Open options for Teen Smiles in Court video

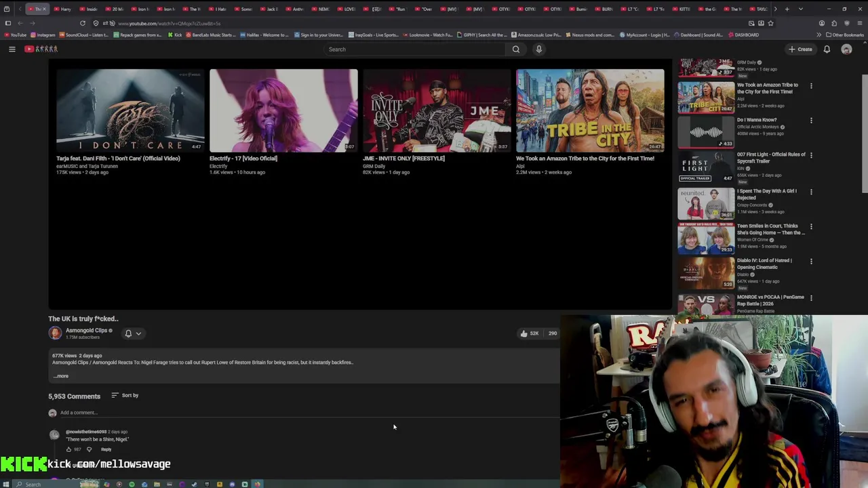pyautogui.click(x=811, y=227)
